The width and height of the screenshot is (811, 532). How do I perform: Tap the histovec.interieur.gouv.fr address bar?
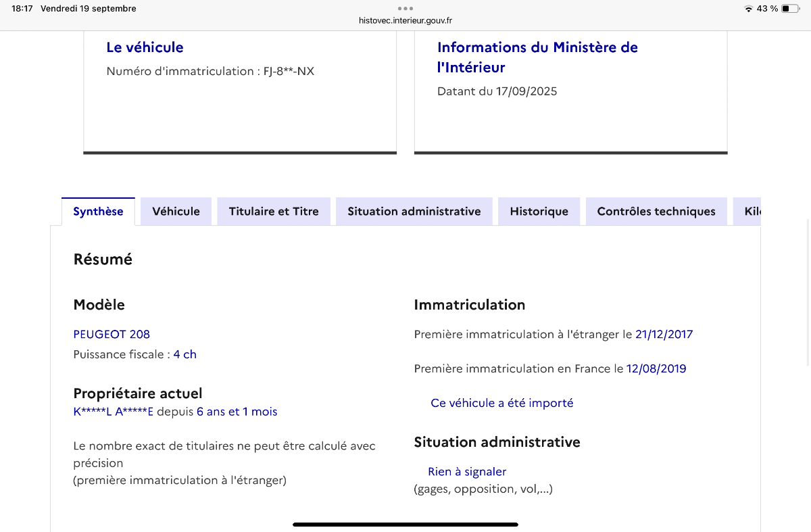405,20
